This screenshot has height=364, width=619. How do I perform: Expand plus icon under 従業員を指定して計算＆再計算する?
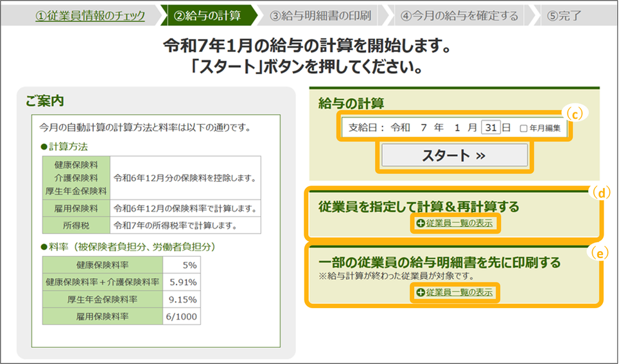tap(420, 223)
